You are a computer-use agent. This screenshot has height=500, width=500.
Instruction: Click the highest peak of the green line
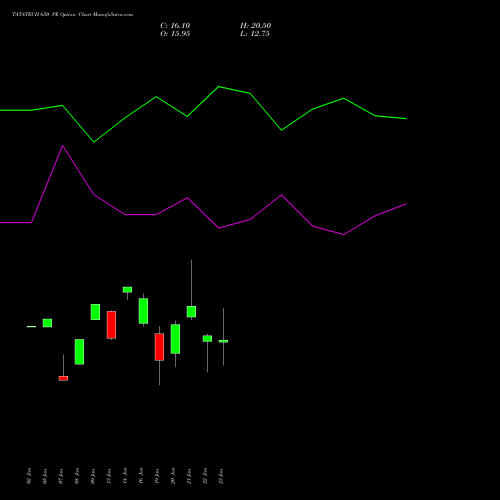click(x=219, y=87)
